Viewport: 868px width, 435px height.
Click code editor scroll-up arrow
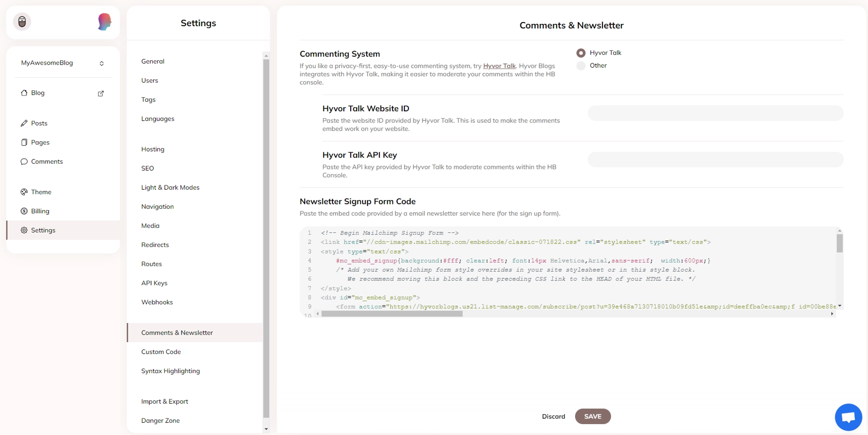[x=840, y=231]
